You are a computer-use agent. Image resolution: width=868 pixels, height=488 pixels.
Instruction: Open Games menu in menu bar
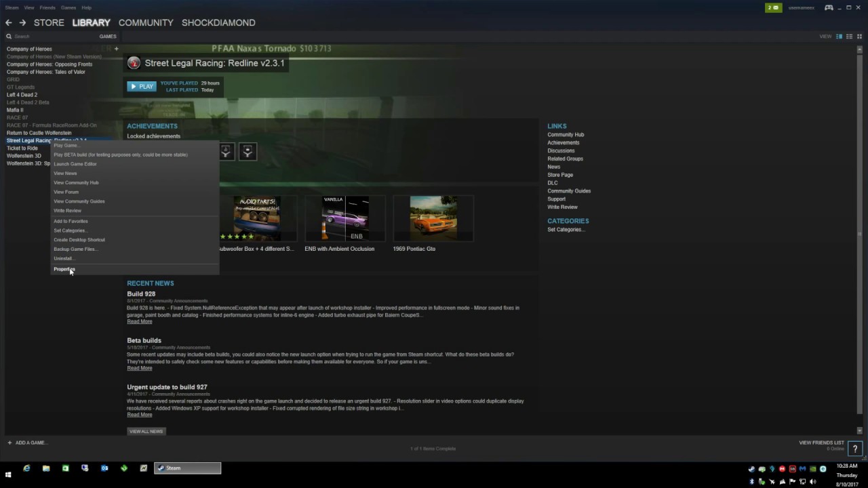coord(68,7)
